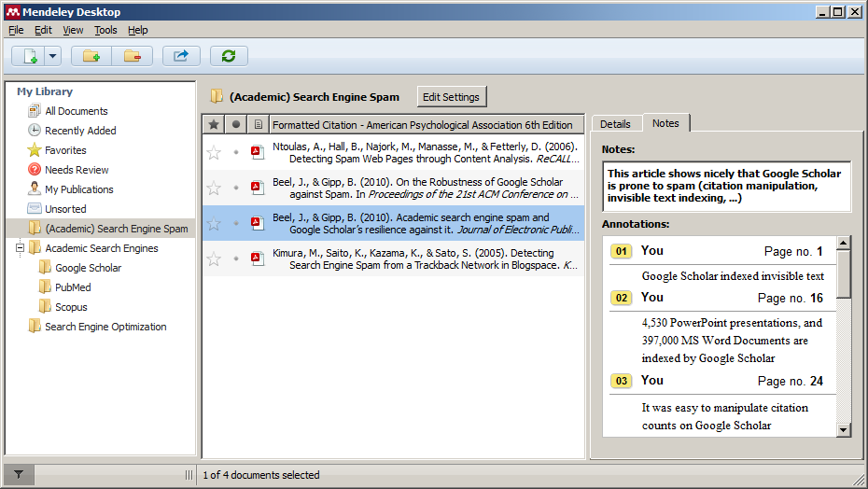Click the annotations scrollbar thumb

point(843,274)
